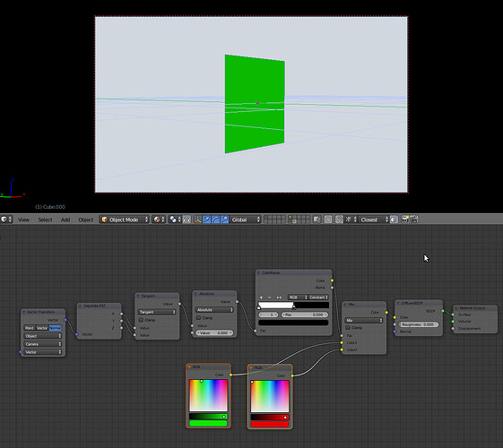The image size is (503, 448).
Task: Click the OpenGL render animation clapper icon
Action: [414, 220]
